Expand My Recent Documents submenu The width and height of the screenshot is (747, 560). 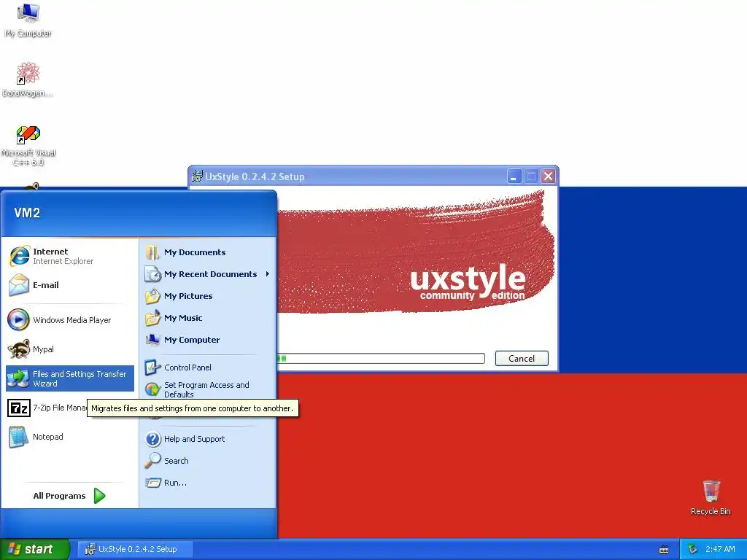208,274
